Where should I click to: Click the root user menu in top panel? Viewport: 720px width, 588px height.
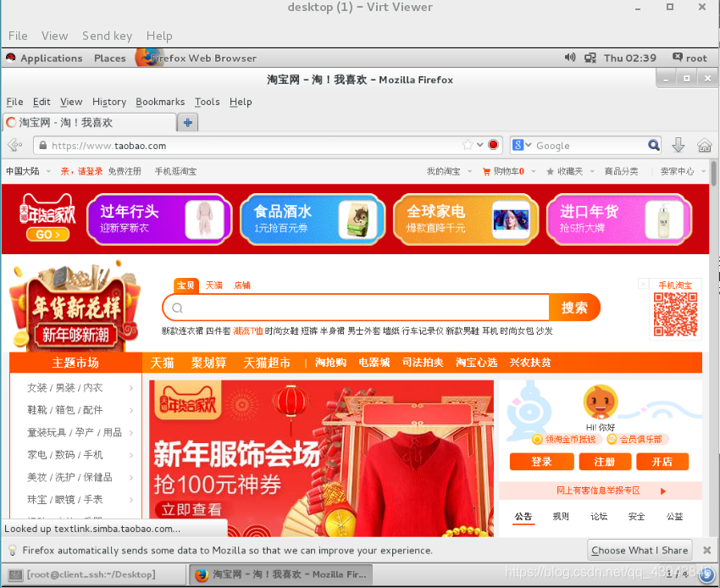pos(690,58)
